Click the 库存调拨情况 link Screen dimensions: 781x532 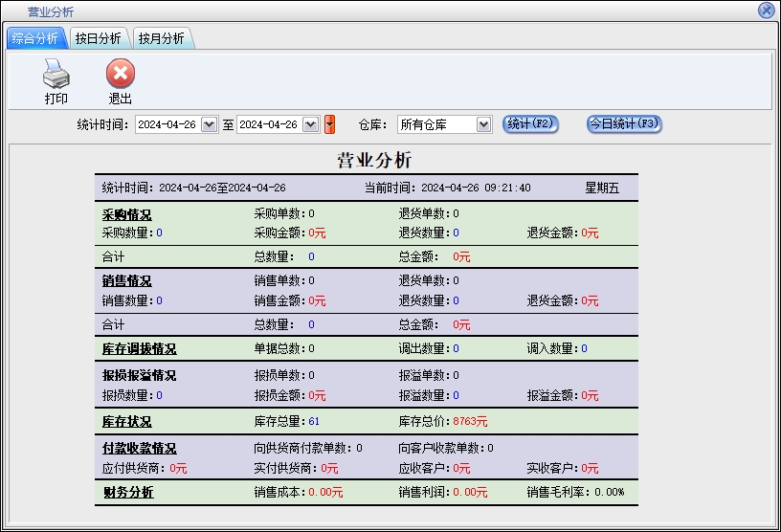[139, 349]
